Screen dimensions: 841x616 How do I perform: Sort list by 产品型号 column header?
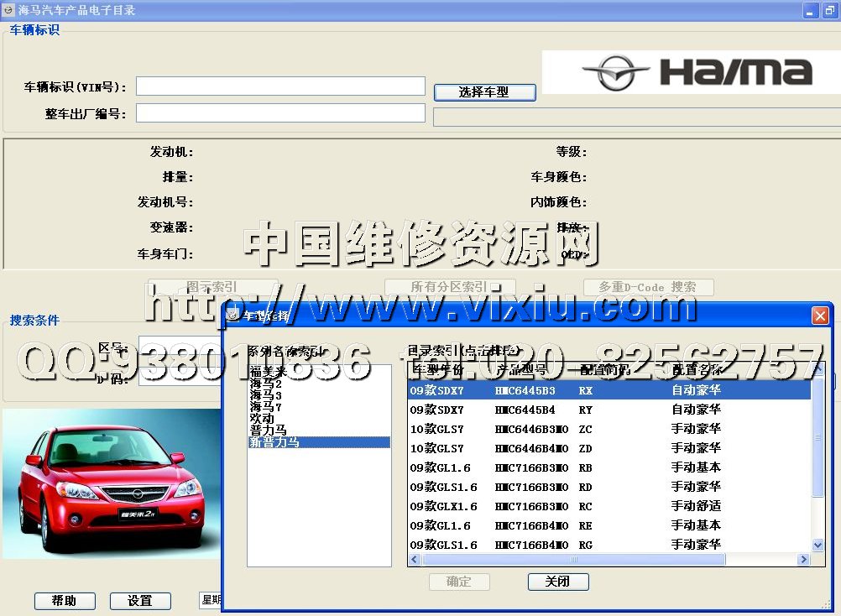pos(522,370)
